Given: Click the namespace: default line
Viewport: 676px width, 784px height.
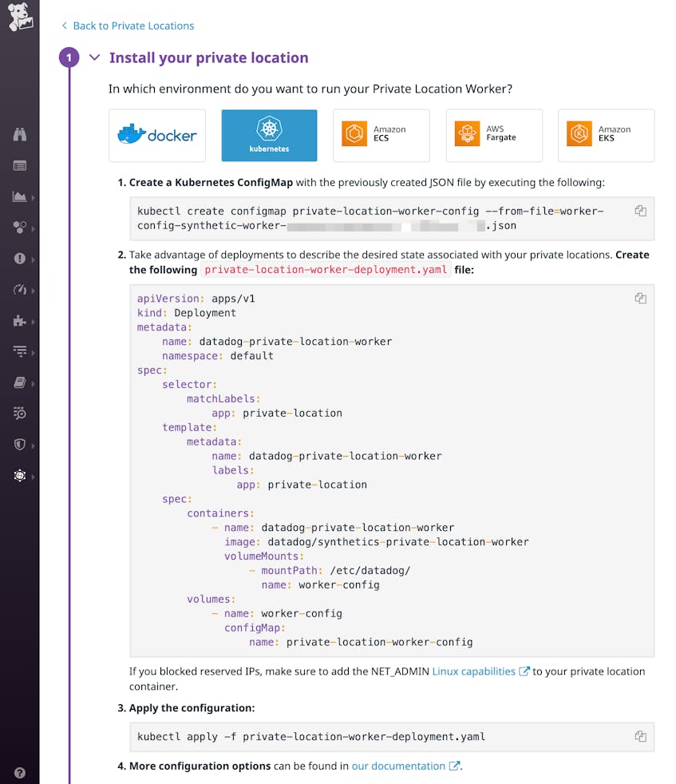Looking at the screenshot, I should (x=218, y=356).
